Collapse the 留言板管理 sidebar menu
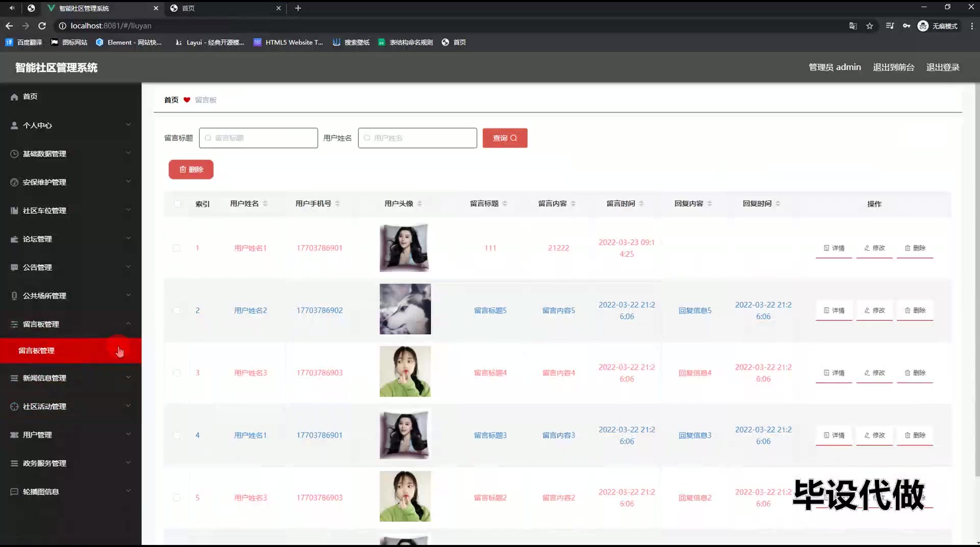 click(70, 324)
